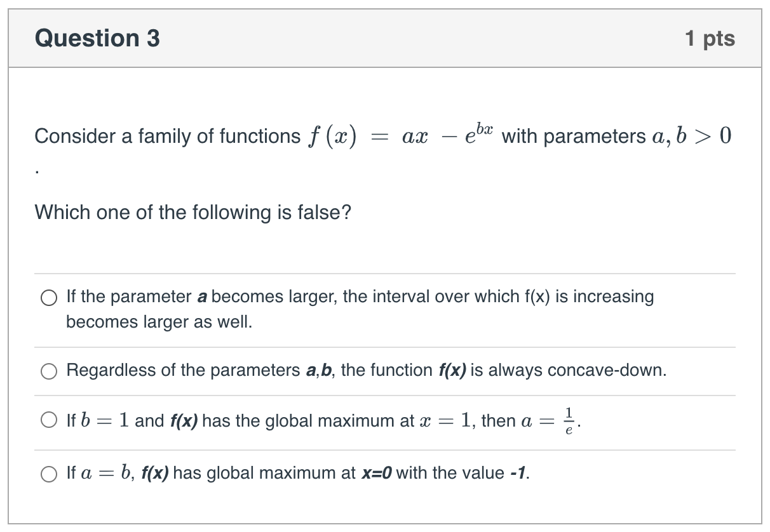Click the 1/e fraction in third answer

click(569, 421)
